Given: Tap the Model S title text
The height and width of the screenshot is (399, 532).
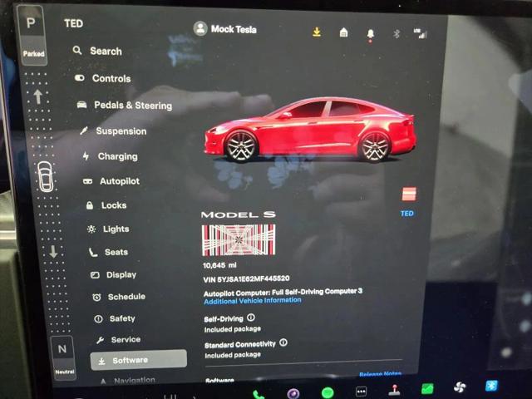Looking at the screenshot, I should coord(239,214).
